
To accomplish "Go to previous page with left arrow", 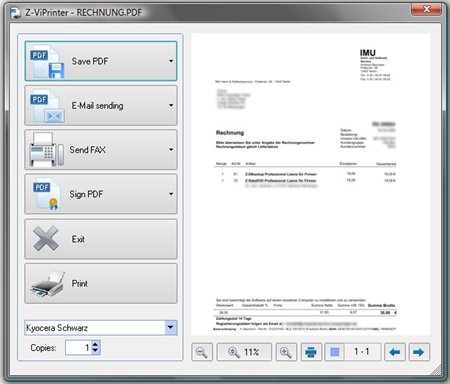I will pos(395,352).
